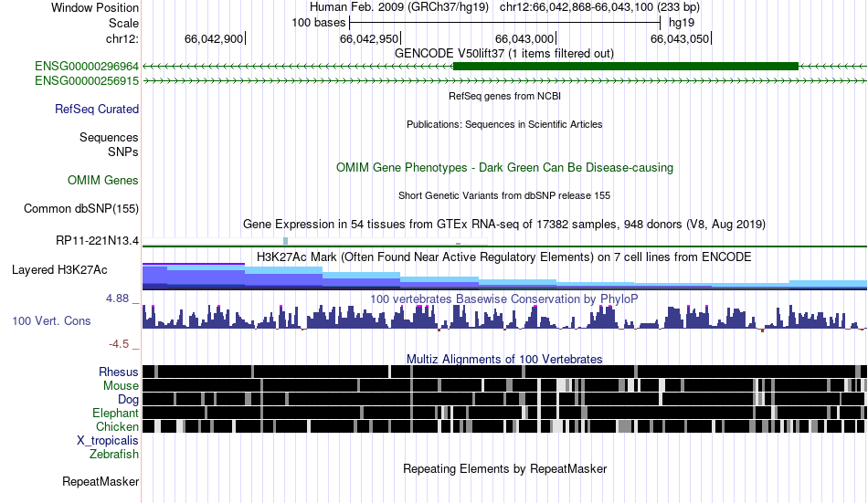Click the chr12:66,042,868-66,043,100 position text

tap(599, 7)
